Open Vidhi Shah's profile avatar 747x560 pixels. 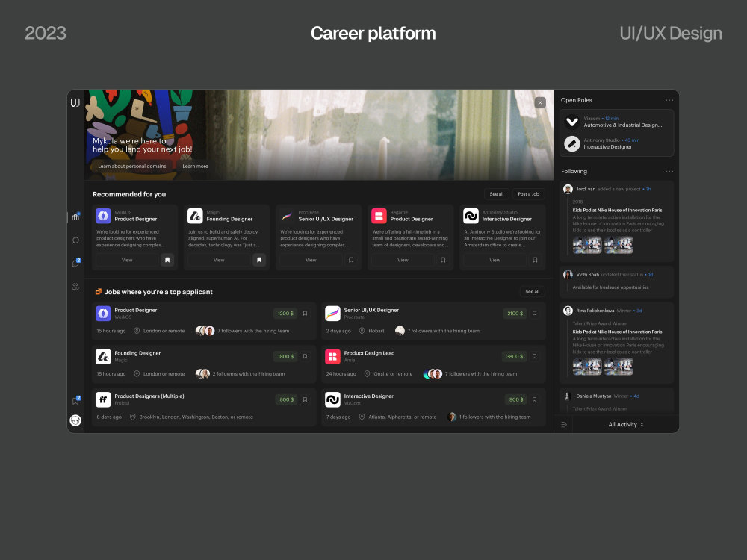point(568,274)
